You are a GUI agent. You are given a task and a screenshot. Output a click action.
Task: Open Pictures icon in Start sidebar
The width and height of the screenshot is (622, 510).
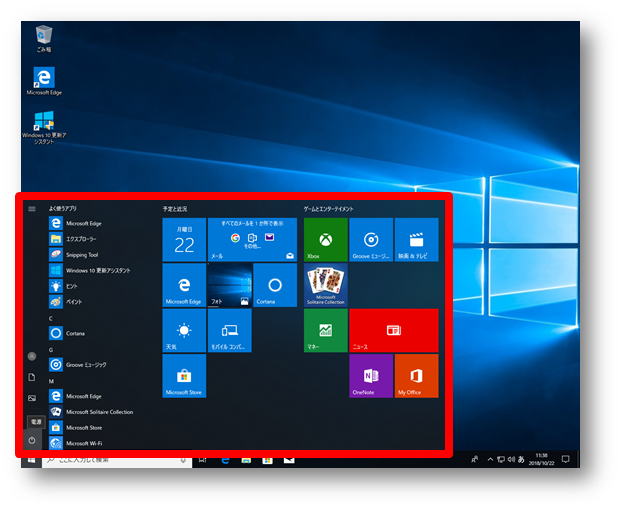coord(32,398)
